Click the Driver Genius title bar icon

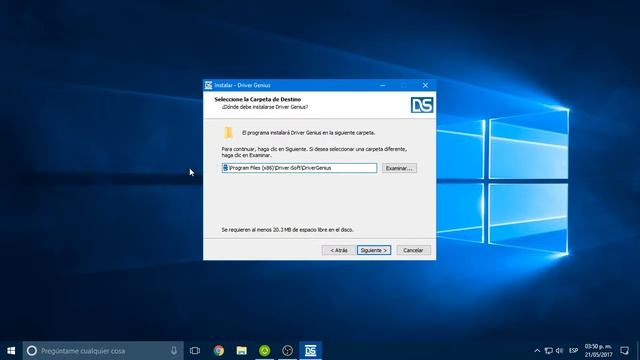pyautogui.click(x=209, y=85)
